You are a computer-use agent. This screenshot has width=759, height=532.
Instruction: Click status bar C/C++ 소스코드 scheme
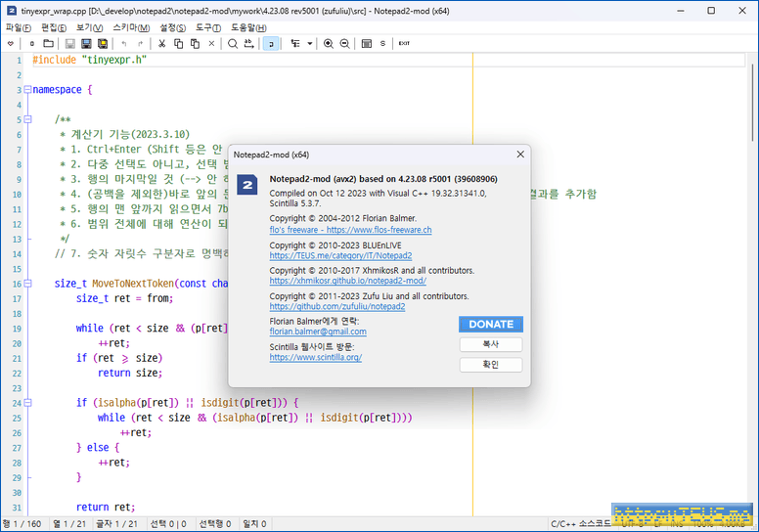[x=581, y=524]
